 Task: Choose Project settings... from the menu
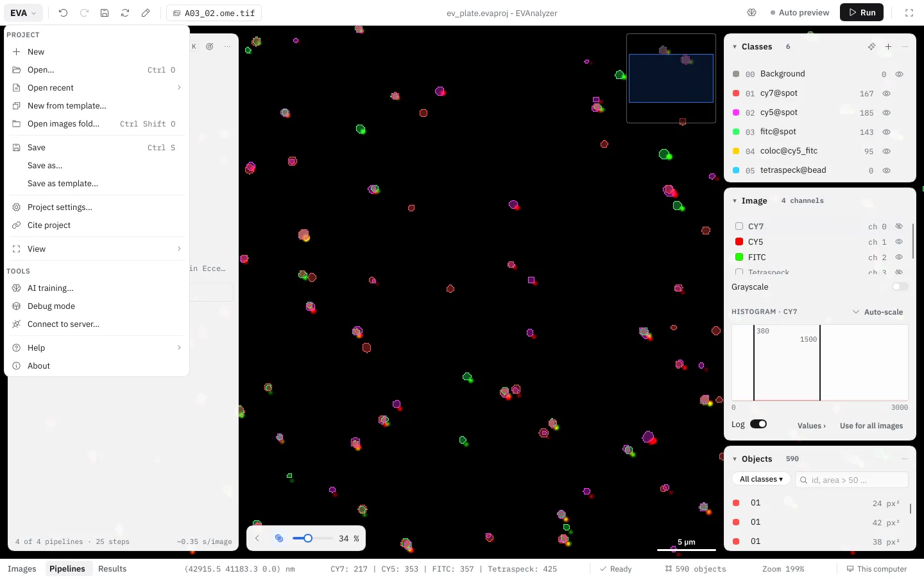pyautogui.click(x=96, y=207)
